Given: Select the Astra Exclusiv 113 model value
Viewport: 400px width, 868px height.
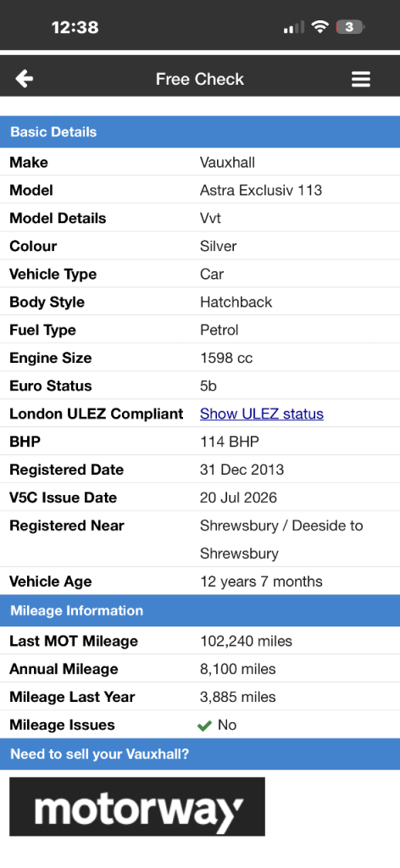Looking at the screenshot, I should pyautogui.click(x=260, y=190).
